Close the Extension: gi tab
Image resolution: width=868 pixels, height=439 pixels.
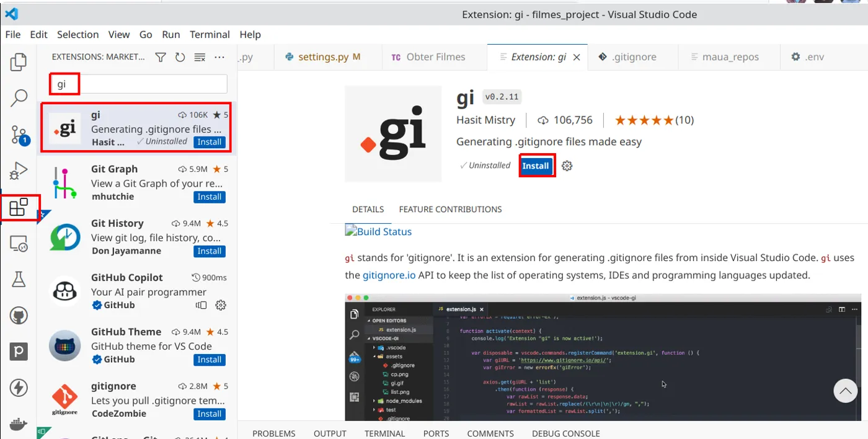pyautogui.click(x=577, y=57)
